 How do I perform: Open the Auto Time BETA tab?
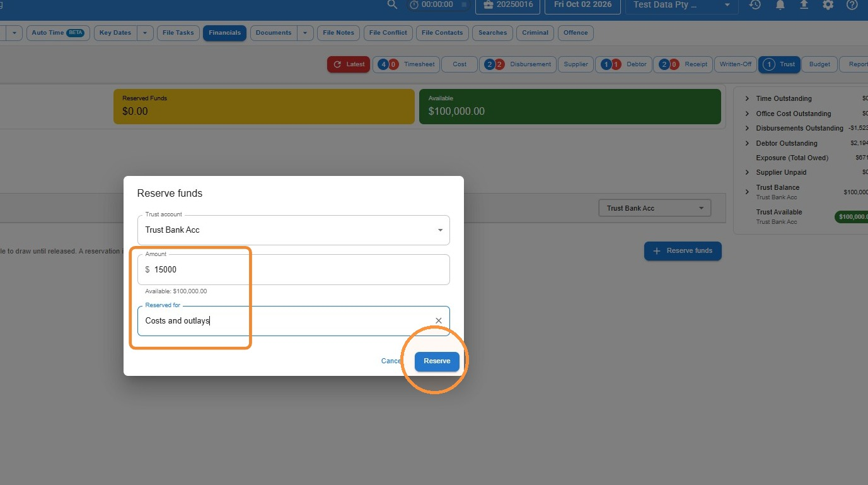click(58, 33)
